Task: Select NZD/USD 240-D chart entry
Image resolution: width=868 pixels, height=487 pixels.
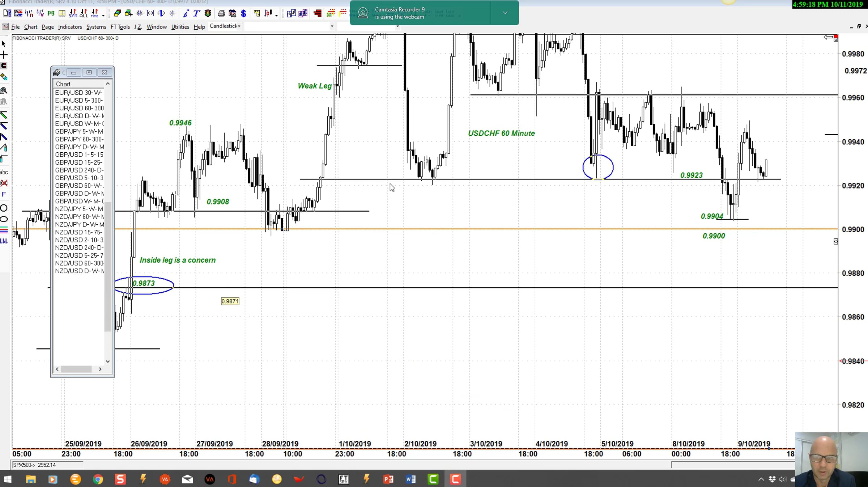Action: coord(79,248)
